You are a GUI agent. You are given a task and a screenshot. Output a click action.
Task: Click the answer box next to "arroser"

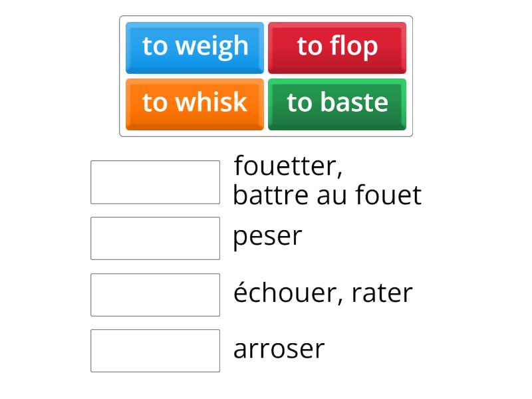tap(155, 350)
